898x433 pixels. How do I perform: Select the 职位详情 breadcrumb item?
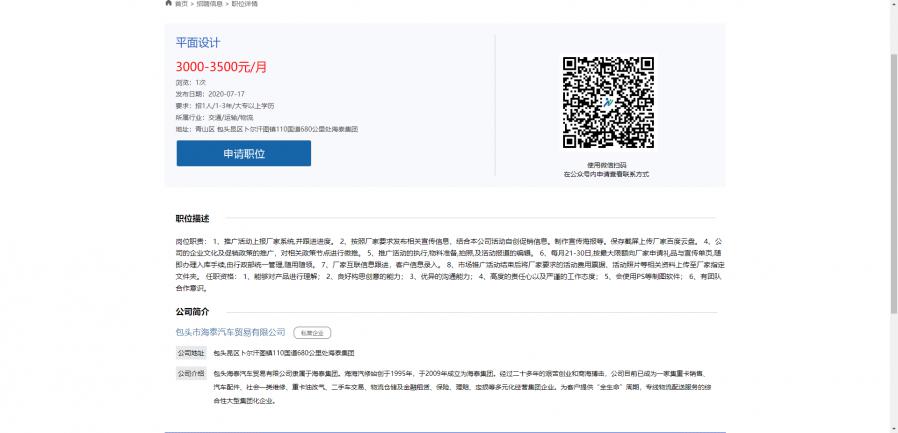coord(244,4)
